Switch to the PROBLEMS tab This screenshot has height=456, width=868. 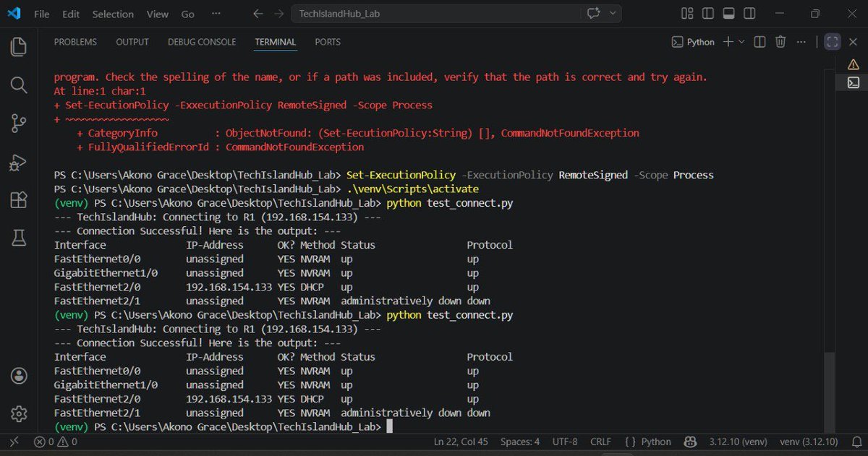point(75,42)
